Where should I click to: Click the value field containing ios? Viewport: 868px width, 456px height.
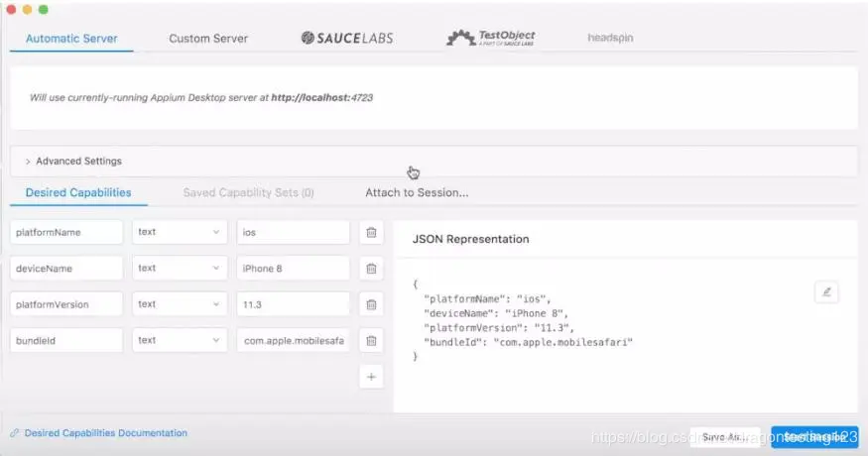294,232
